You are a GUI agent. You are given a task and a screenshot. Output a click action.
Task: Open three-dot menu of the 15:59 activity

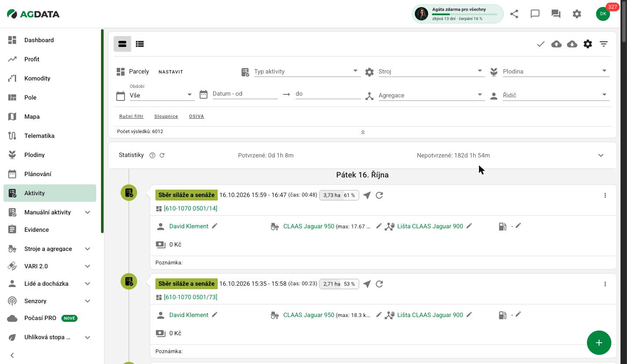pyautogui.click(x=605, y=195)
